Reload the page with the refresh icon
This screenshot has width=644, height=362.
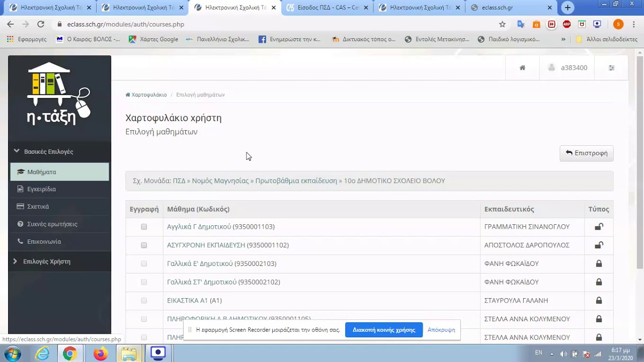tap(41, 24)
